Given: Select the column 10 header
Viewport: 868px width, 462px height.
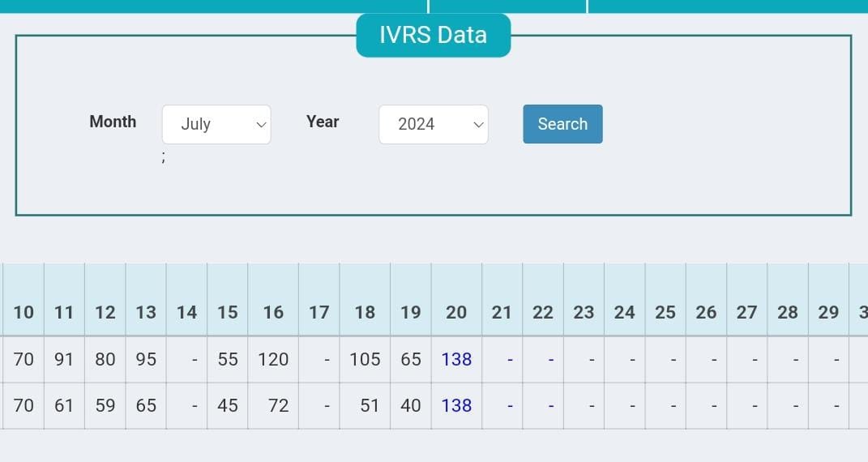Looking at the screenshot, I should [x=24, y=312].
